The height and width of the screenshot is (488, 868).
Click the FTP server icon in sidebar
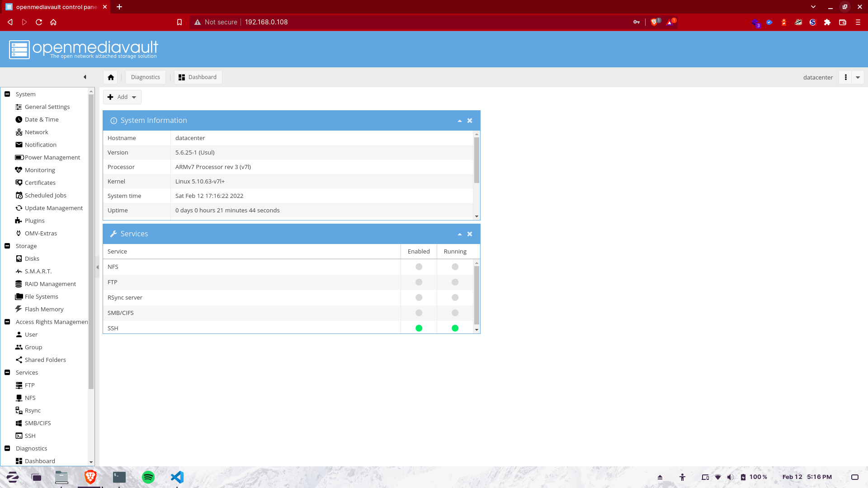19,385
